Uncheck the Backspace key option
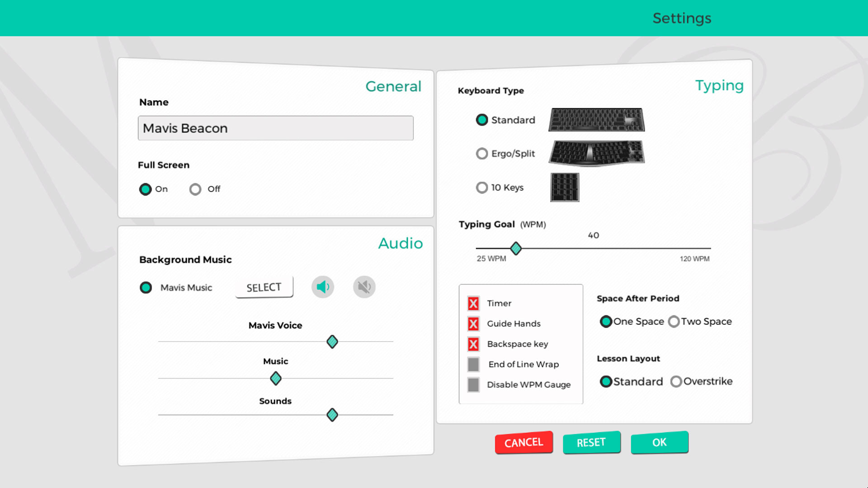The width and height of the screenshot is (868, 488). tap(473, 344)
